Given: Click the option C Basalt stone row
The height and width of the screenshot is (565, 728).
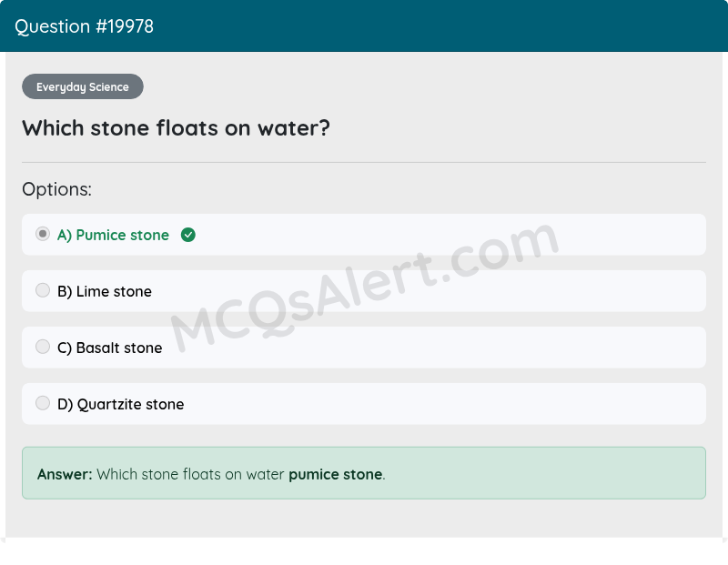Looking at the screenshot, I should (x=364, y=347).
